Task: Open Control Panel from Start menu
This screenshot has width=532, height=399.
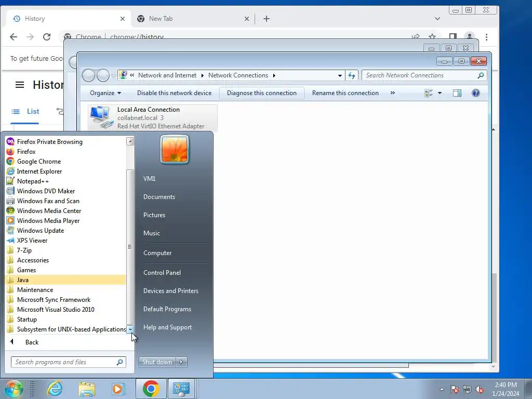Action: click(162, 272)
